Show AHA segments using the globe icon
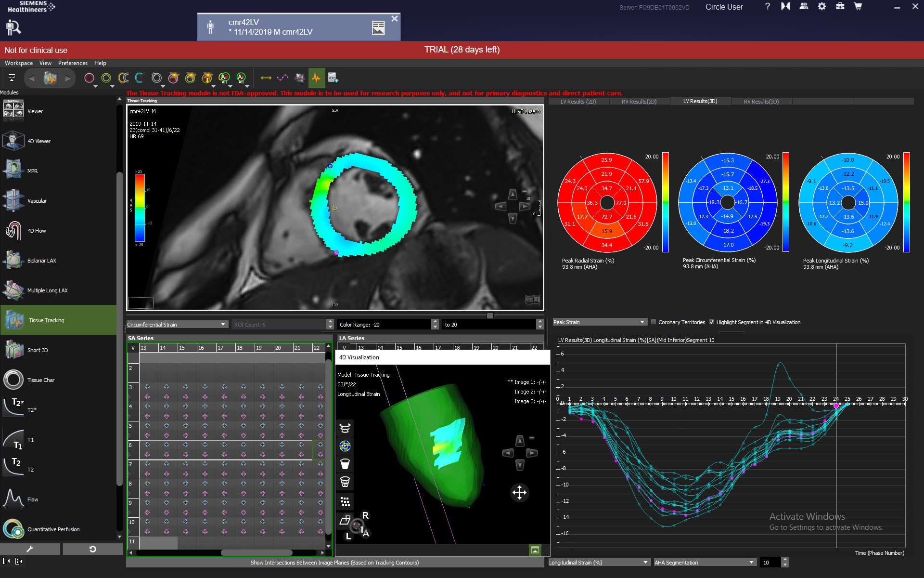The width and height of the screenshot is (924, 578). 345,446
